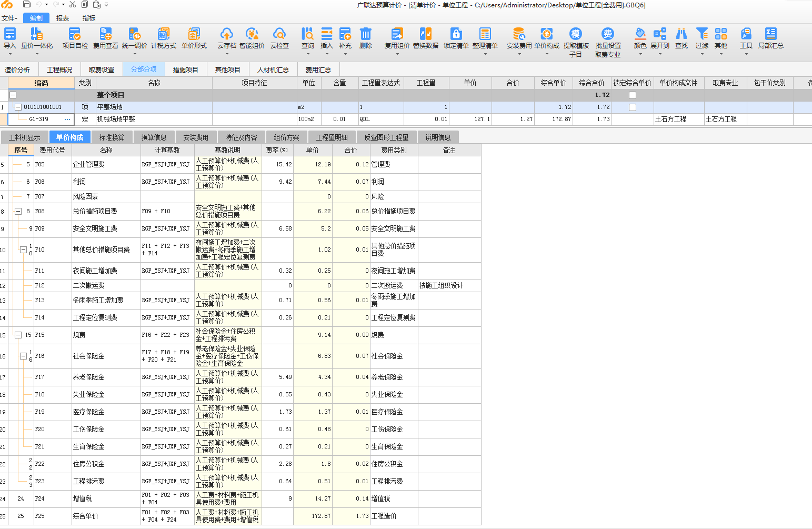The width and height of the screenshot is (812, 529).
Task: Collapse item 010101001001 node
Action: pos(18,107)
